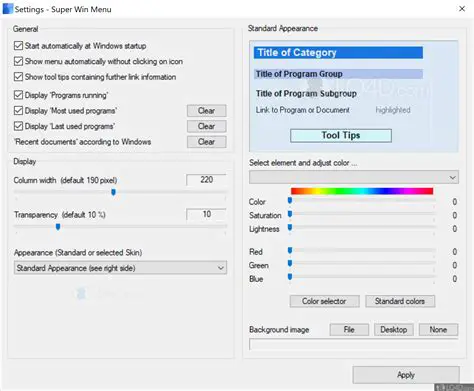Use Desktop as background image
474x391 pixels.
[394, 330]
